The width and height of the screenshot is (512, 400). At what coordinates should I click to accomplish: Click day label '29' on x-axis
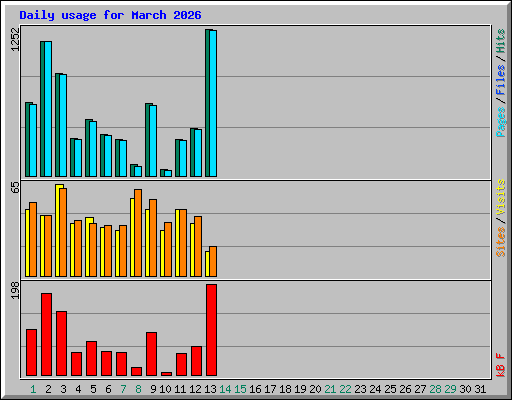(450, 389)
